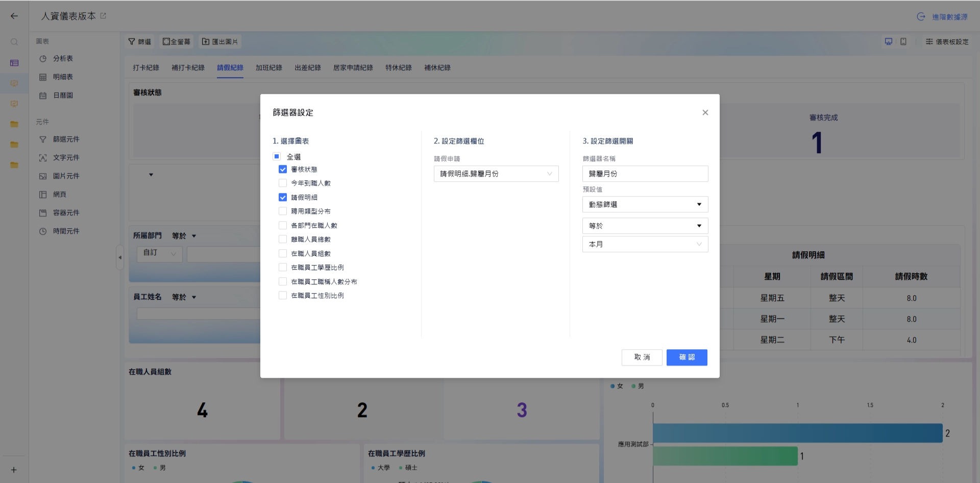
Task: Switch to 居家申請紀錄 tab
Action: pos(353,68)
